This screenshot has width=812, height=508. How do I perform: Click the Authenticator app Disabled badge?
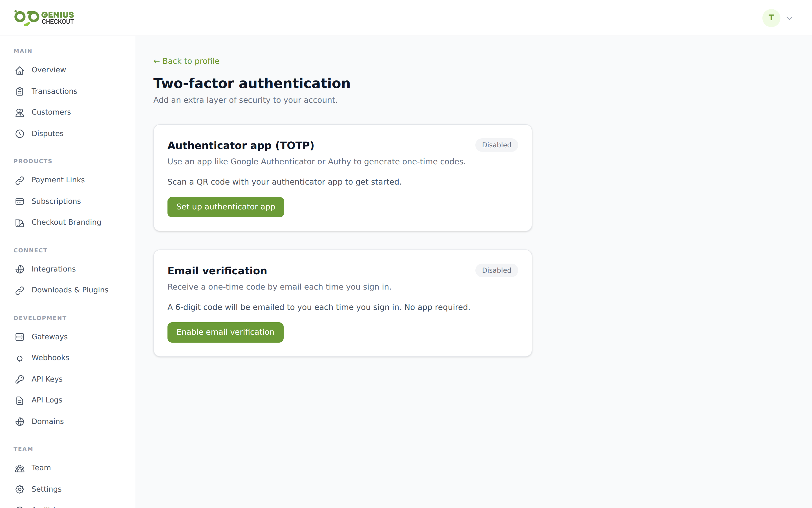[496, 145]
